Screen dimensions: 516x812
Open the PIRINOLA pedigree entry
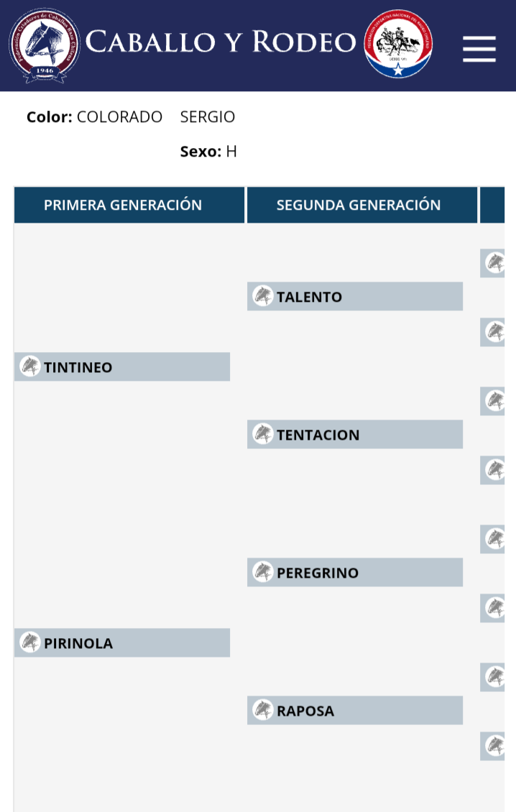coord(122,642)
